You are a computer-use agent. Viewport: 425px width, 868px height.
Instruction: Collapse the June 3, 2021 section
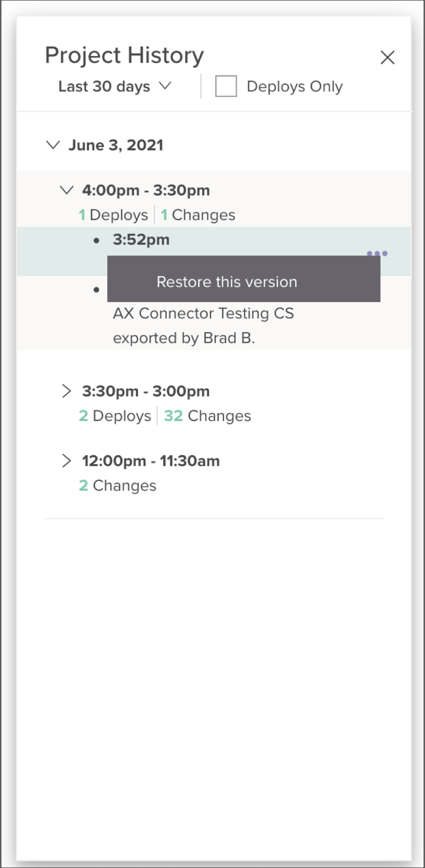[53, 145]
